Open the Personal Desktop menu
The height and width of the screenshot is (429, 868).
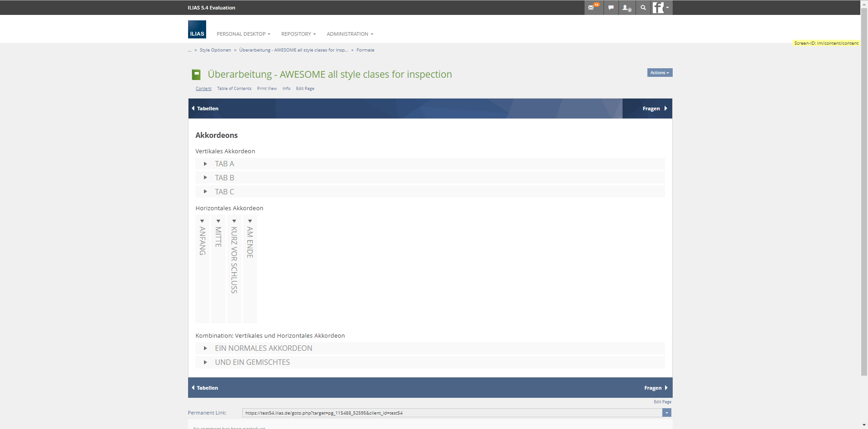point(243,34)
